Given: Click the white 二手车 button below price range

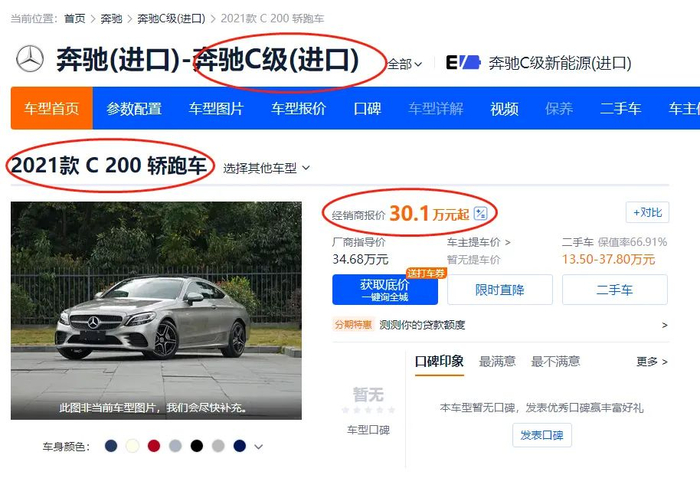Looking at the screenshot, I should (x=615, y=290).
